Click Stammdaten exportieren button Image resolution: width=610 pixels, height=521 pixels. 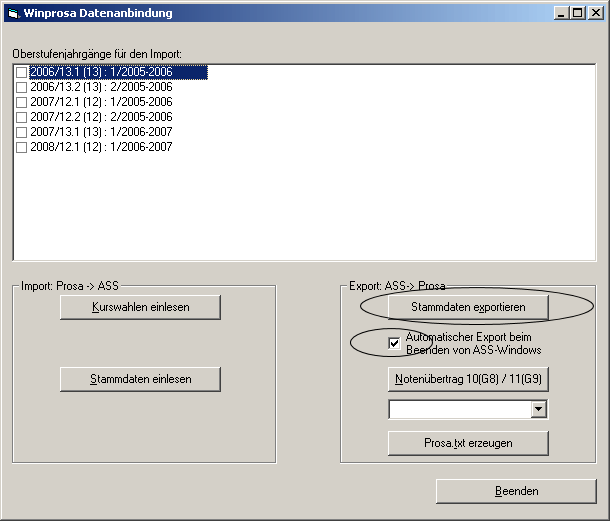pos(468,305)
